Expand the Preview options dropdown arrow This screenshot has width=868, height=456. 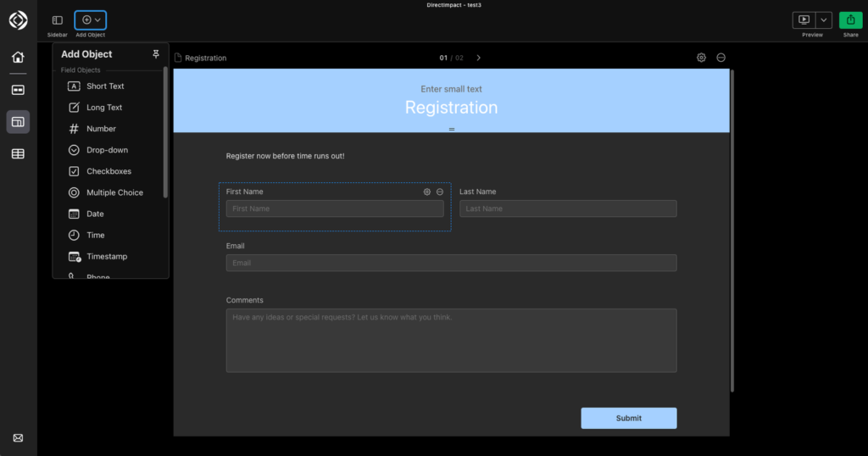coord(824,20)
